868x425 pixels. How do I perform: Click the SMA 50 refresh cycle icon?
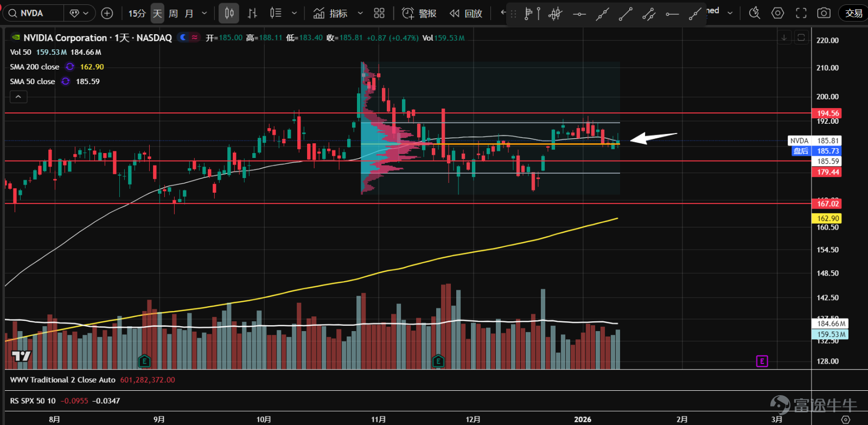(x=66, y=81)
